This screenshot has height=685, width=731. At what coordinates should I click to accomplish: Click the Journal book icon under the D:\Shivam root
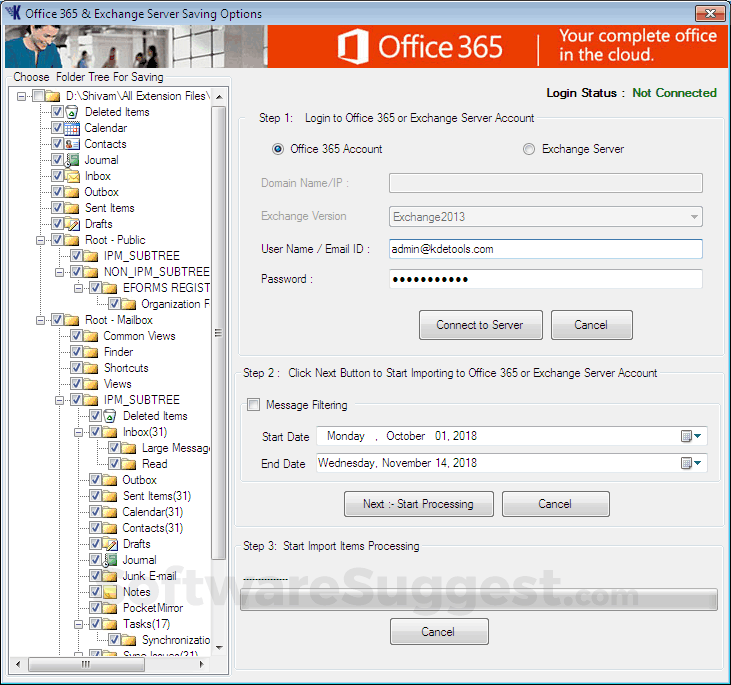pos(71,160)
